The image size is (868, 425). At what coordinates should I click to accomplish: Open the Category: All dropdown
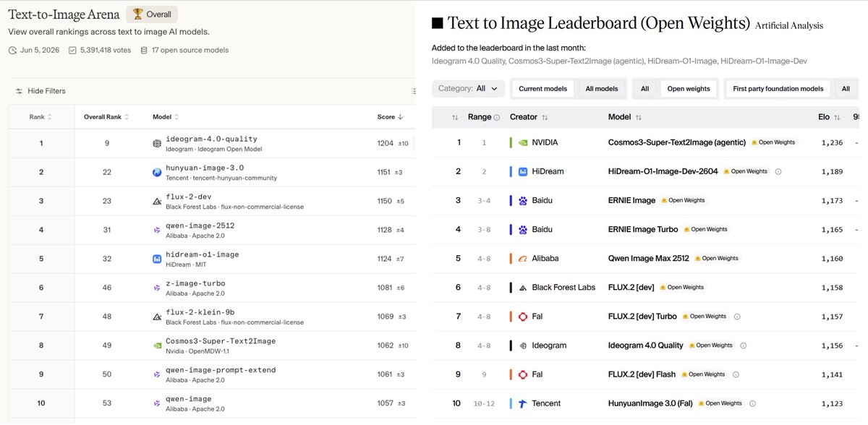click(x=468, y=88)
